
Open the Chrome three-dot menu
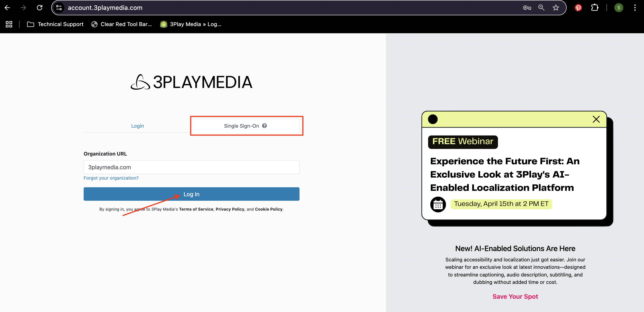(x=635, y=8)
